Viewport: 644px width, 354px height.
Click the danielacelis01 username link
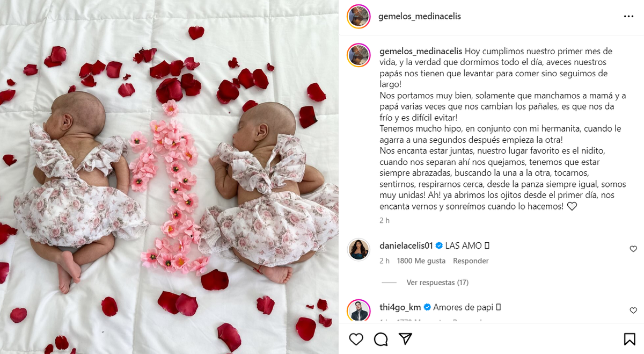[x=406, y=245]
